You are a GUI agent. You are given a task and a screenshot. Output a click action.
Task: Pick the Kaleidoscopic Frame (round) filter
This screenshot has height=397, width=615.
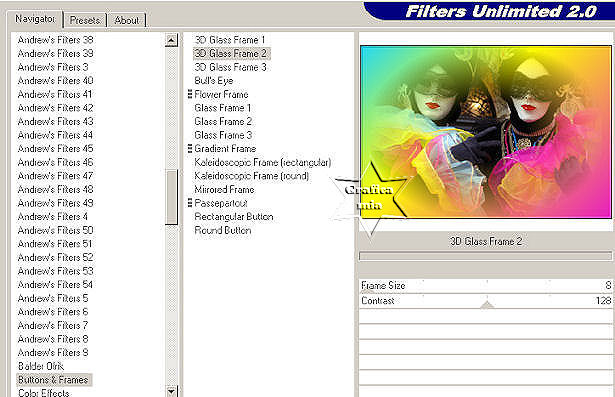coord(252,176)
